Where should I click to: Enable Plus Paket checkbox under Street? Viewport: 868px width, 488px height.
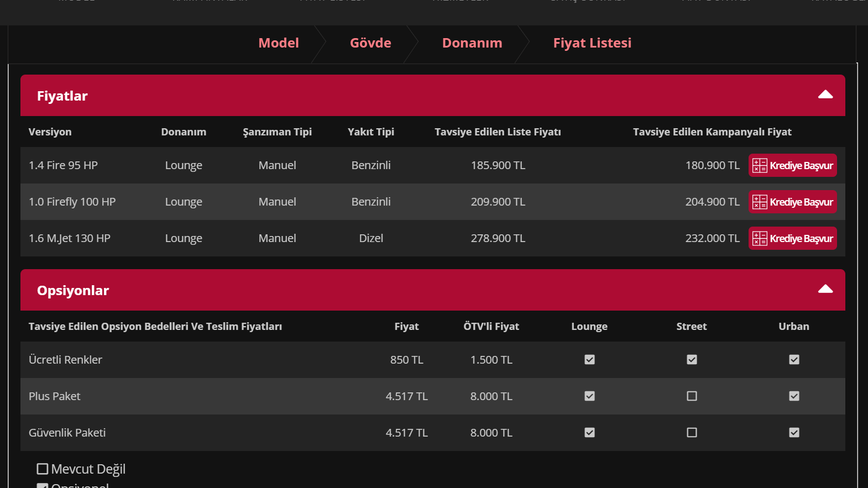(692, 396)
